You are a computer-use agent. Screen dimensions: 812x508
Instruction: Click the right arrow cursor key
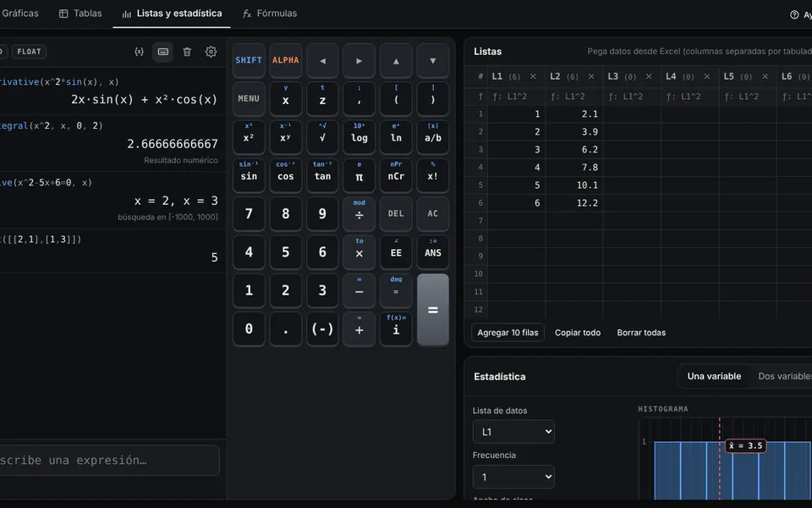point(359,61)
